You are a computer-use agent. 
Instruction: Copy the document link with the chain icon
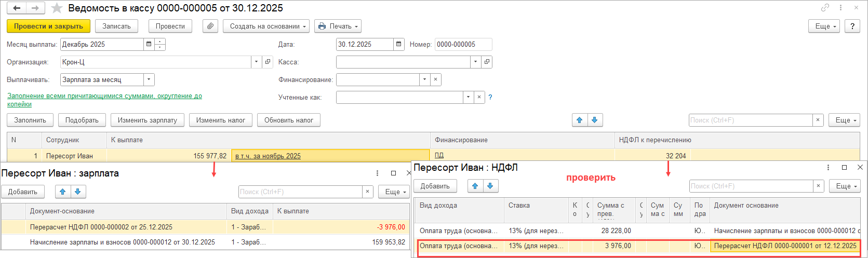(825, 8)
